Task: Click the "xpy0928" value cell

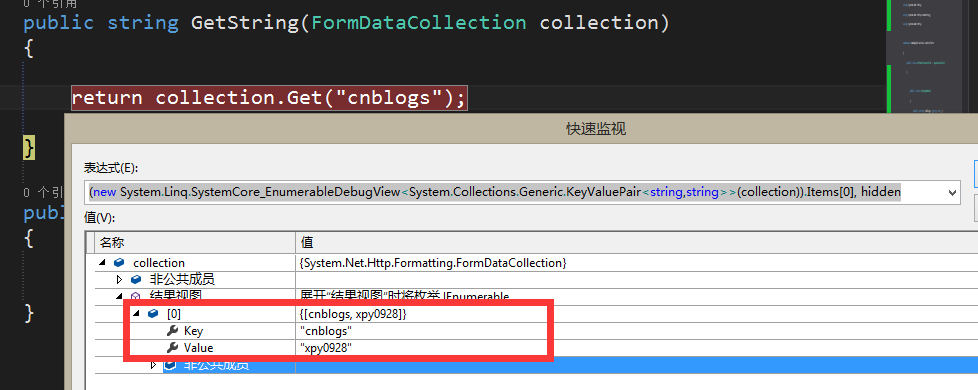Action: click(326, 348)
